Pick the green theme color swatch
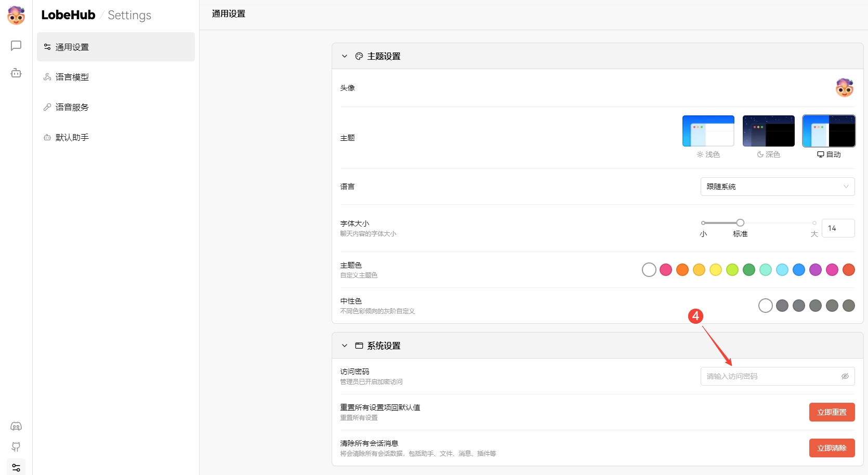The image size is (868, 475). [749, 270]
